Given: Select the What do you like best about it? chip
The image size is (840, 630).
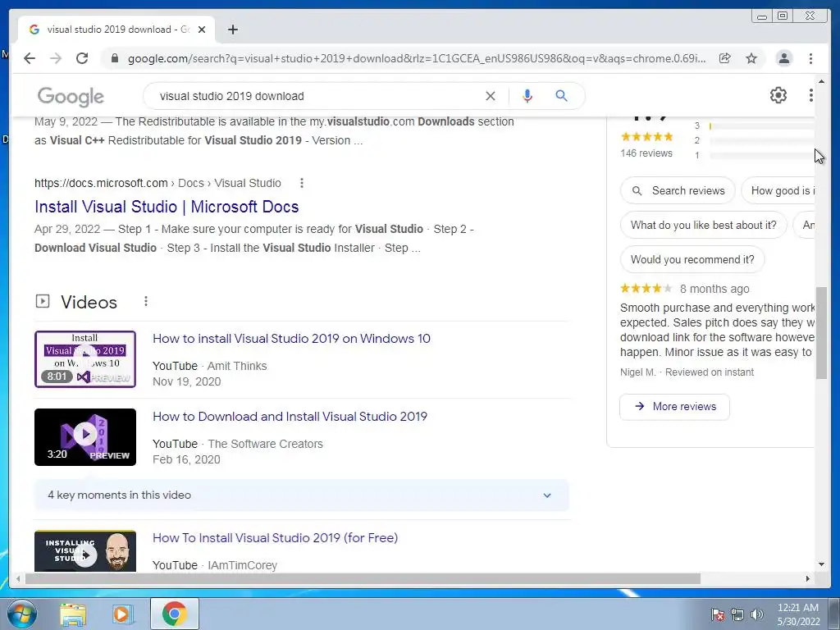Looking at the screenshot, I should coord(703,225).
